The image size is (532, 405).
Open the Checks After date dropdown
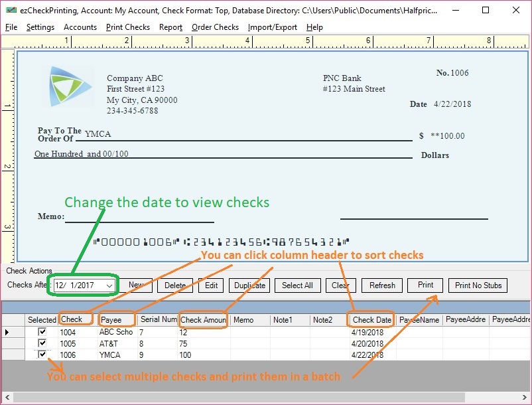110,285
